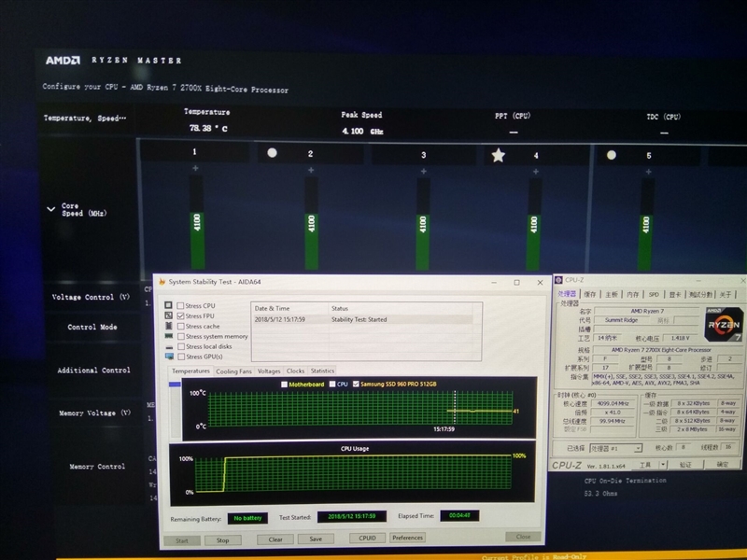This screenshot has width=747, height=560.
Task: Click the plus icon above core 4 bar
Action: tap(536, 172)
